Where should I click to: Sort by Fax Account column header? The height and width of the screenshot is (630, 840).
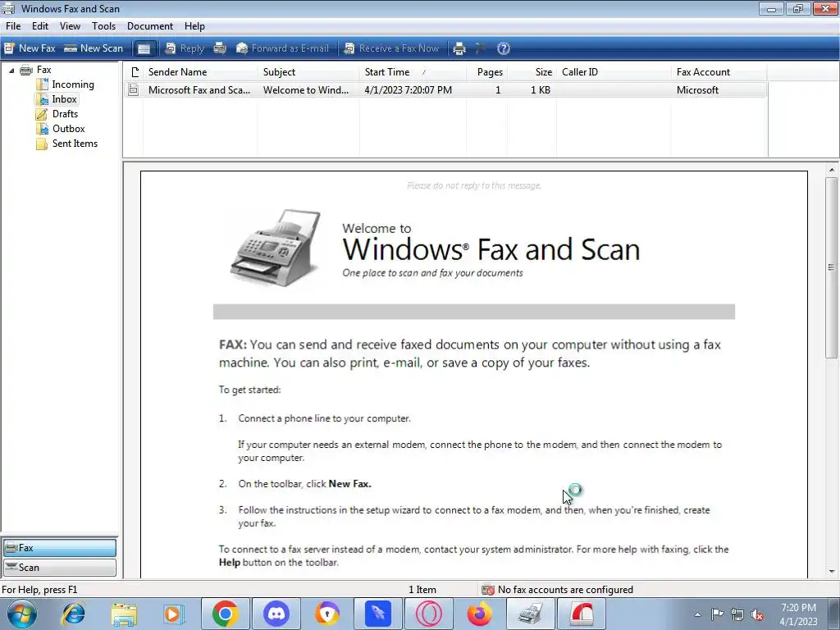[x=719, y=72]
